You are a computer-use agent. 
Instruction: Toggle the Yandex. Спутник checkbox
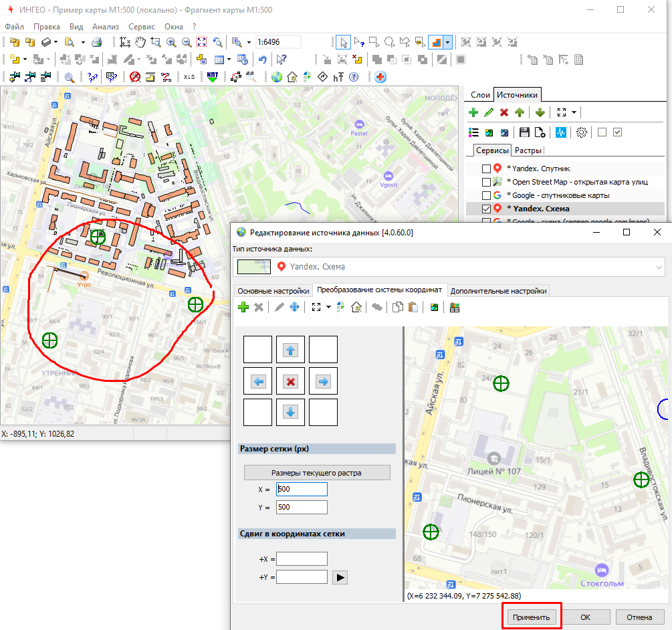click(x=486, y=169)
